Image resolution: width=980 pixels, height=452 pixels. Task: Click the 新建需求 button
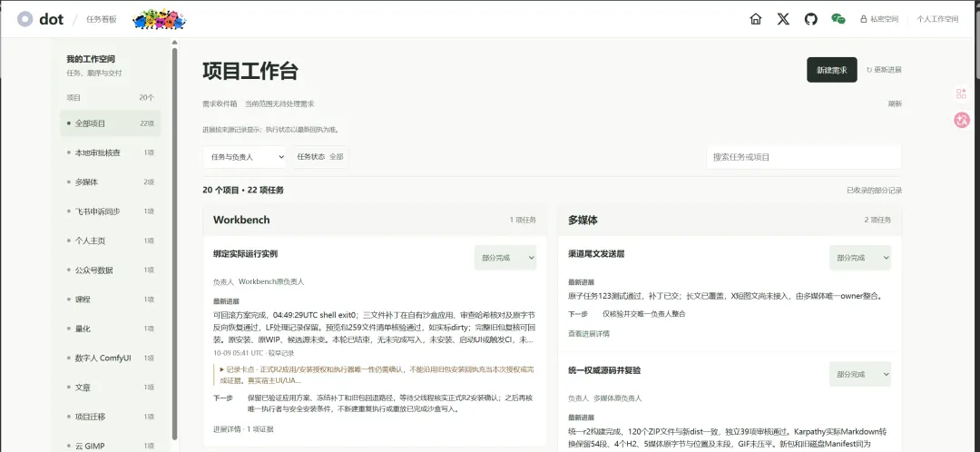[x=832, y=70]
